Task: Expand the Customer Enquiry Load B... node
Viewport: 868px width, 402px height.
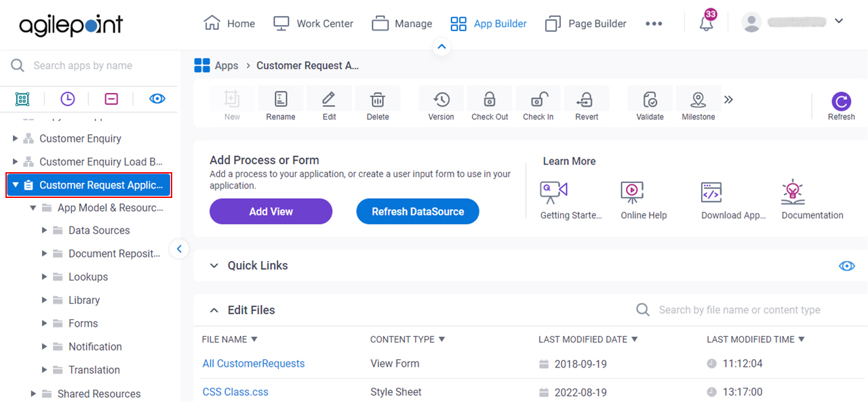Action: pos(16,161)
